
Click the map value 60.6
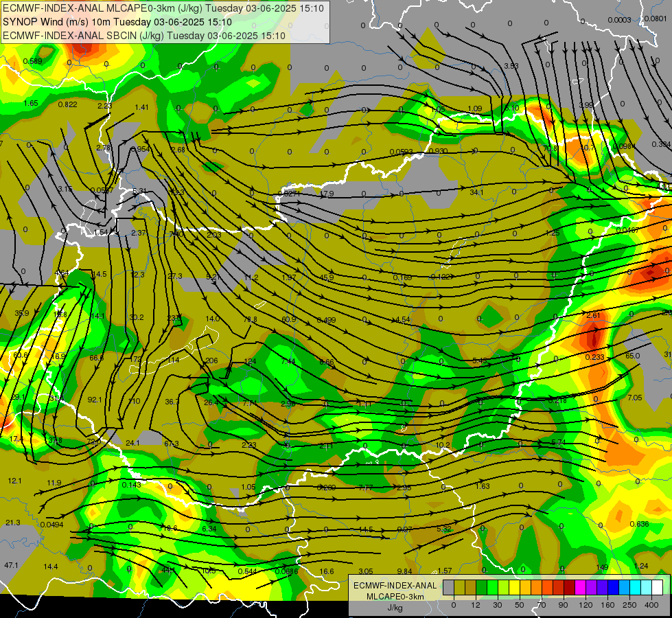21,355
